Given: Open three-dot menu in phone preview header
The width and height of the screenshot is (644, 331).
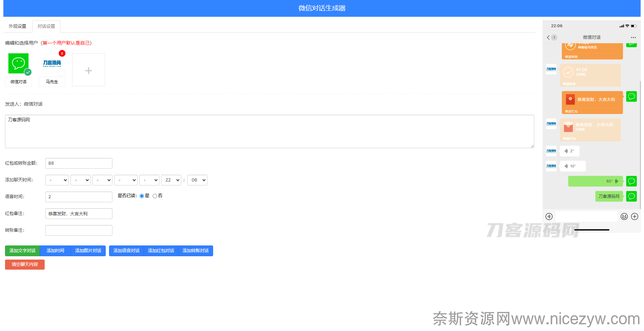Looking at the screenshot, I should pyautogui.click(x=633, y=37).
